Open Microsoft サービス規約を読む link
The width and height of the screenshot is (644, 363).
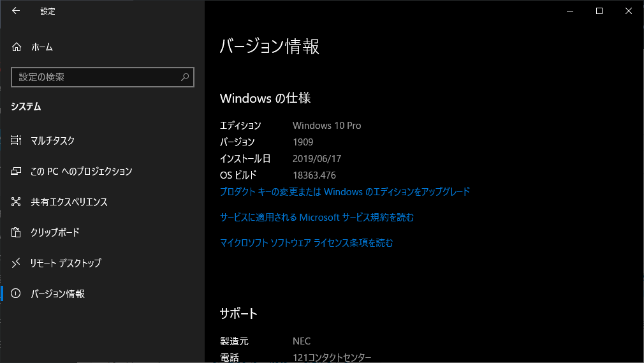[317, 218]
